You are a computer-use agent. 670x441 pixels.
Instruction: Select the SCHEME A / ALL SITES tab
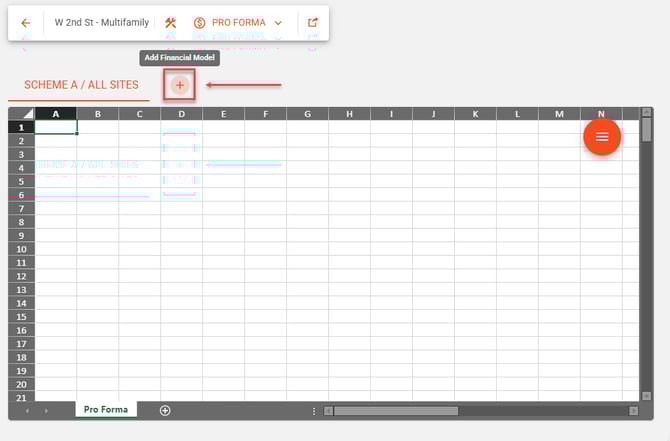(81, 85)
